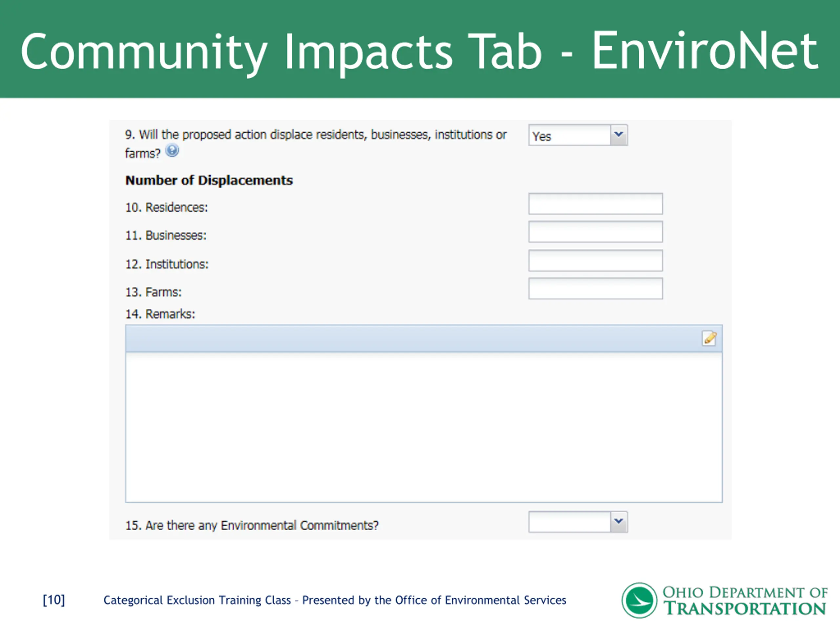
Task: Click the Number of Displacements heading
Action: (209, 180)
